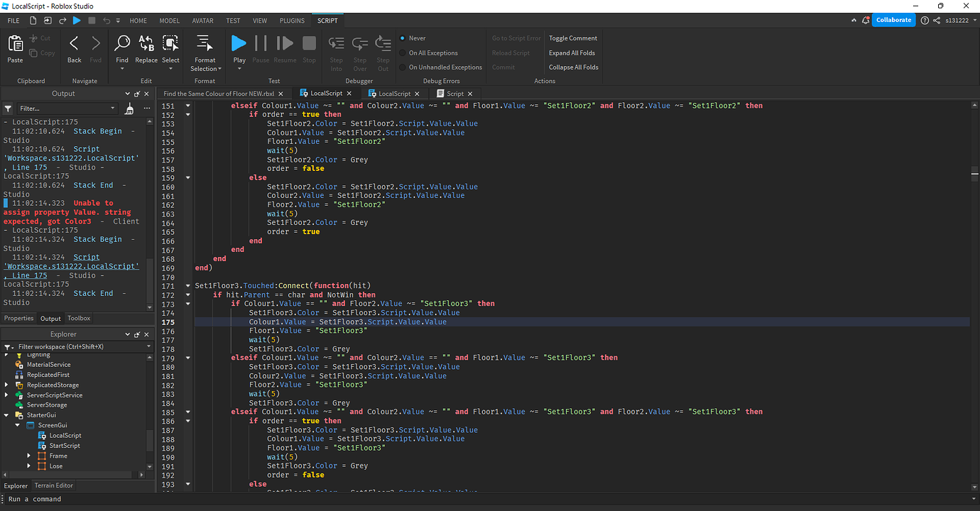This screenshot has width=980, height=511.
Task: Enable On Unhandled Exceptions breaking
Action: [405, 67]
